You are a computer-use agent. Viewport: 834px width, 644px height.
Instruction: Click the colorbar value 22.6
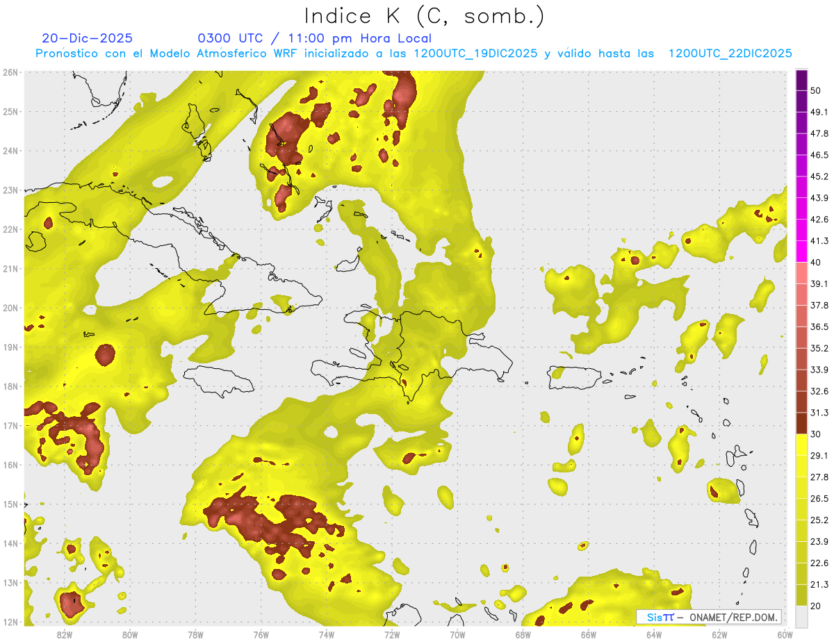click(819, 563)
